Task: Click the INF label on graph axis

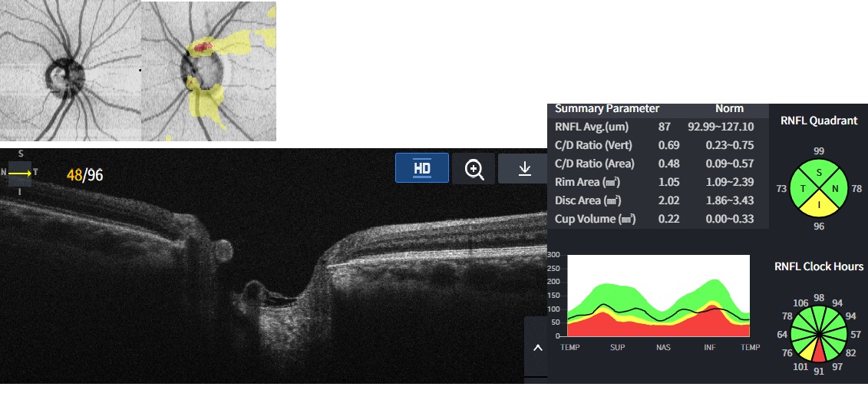Action: tap(710, 347)
